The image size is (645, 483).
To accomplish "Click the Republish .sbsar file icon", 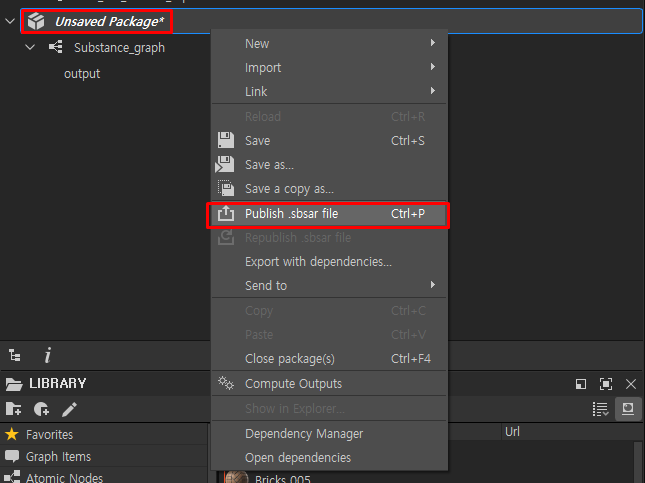I will [x=226, y=237].
